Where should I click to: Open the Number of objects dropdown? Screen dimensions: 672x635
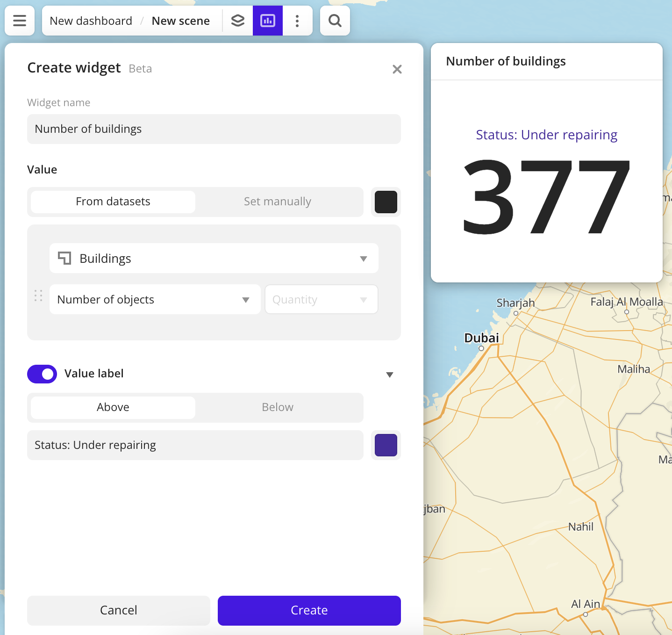pyautogui.click(x=155, y=299)
